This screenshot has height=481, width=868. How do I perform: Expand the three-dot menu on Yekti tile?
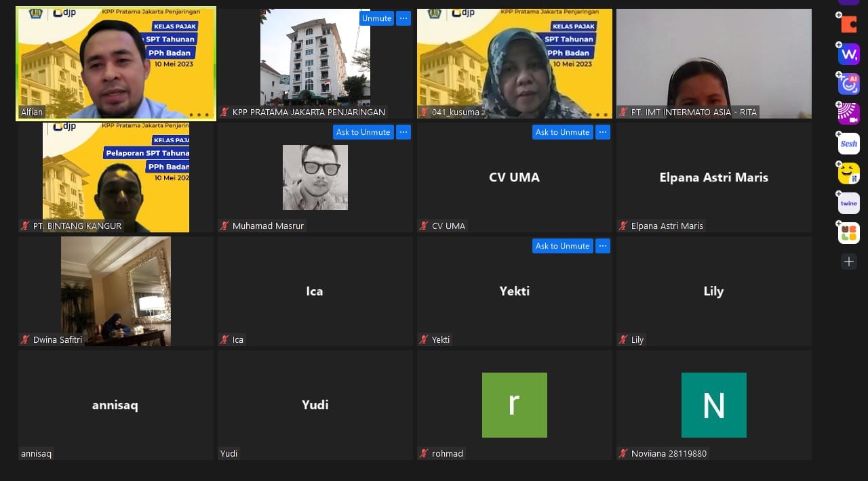[x=603, y=246]
